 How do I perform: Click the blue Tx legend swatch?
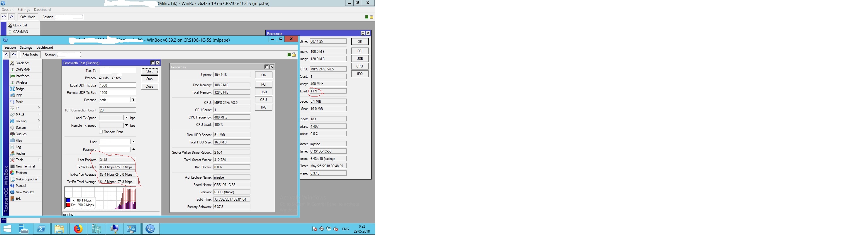coord(68,200)
